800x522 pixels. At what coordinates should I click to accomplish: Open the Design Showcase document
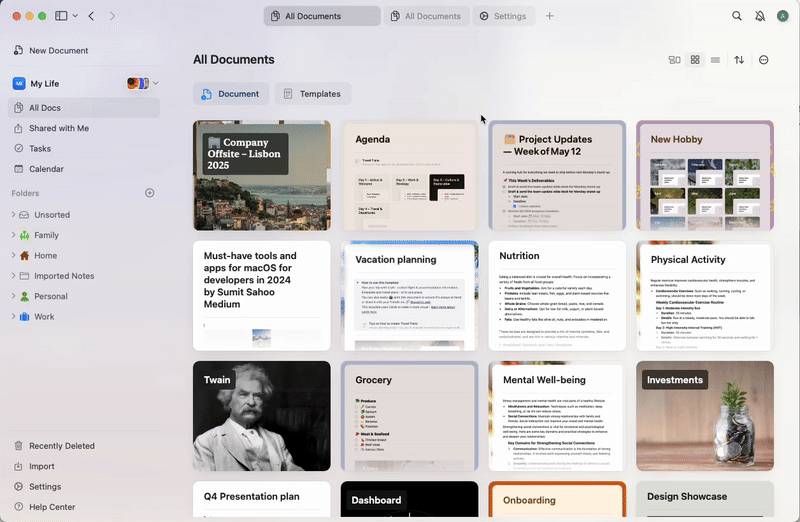pos(705,499)
